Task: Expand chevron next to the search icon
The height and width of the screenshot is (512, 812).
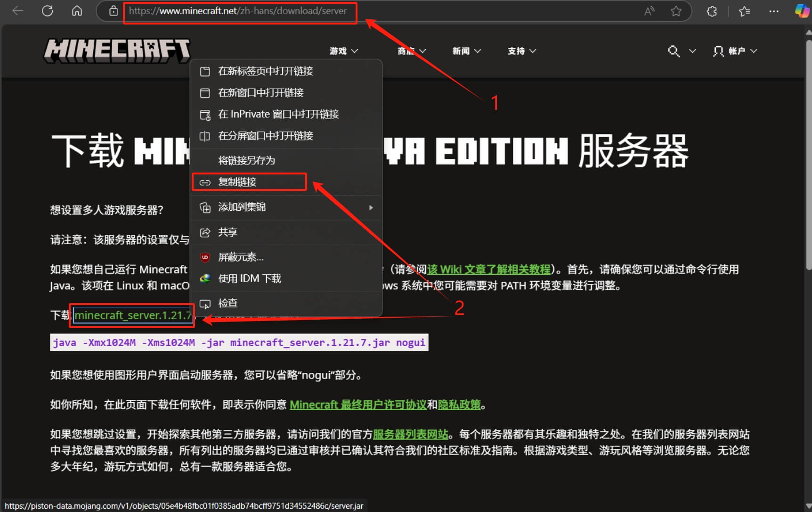Action: pyautogui.click(x=692, y=51)
